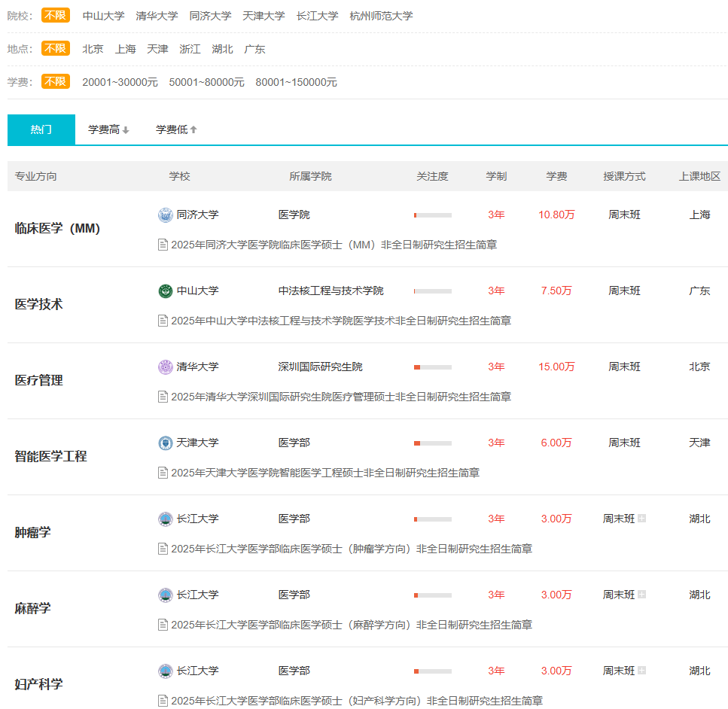This screenshot has width=728, height=709.
Task: Open 医学技术 program title
Action: pos(38,304)
